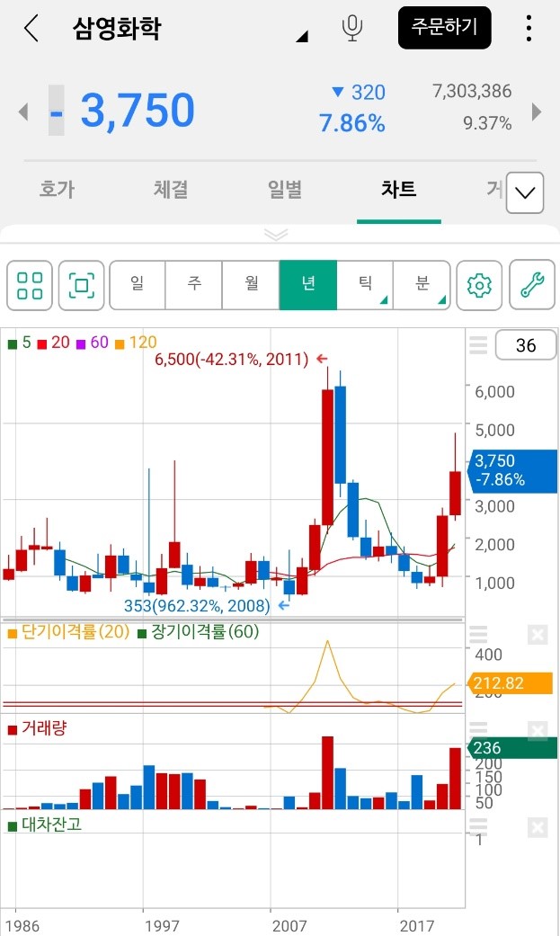Tap the 20 moving average legend

click(x=54, y=343)
